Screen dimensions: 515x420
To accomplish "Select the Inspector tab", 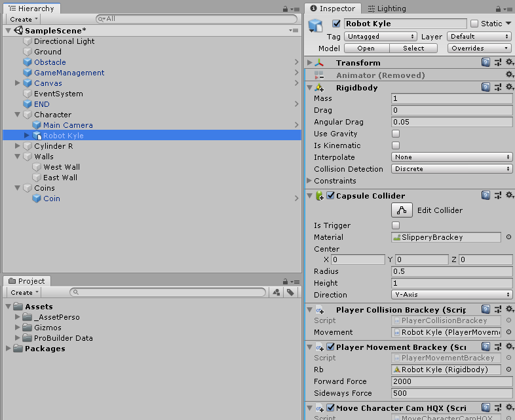I will click(x=333, y=9).
